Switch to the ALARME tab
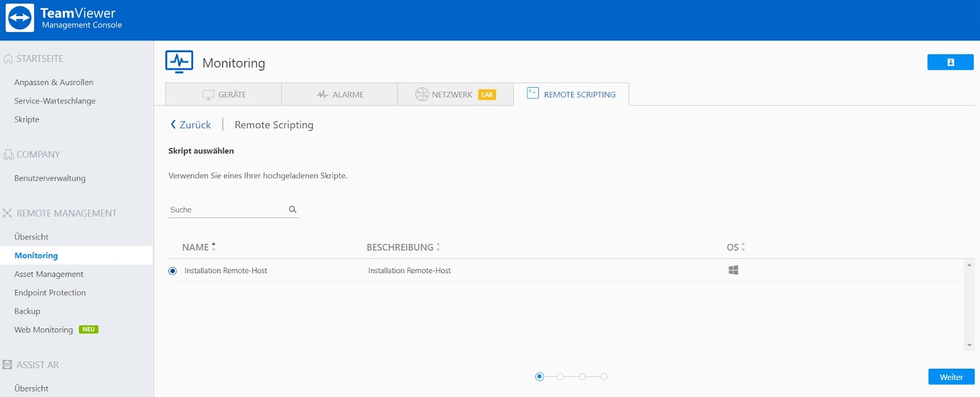Image resolution: width=980 pixels, height=397 pixels. click(x=340, y=94)
